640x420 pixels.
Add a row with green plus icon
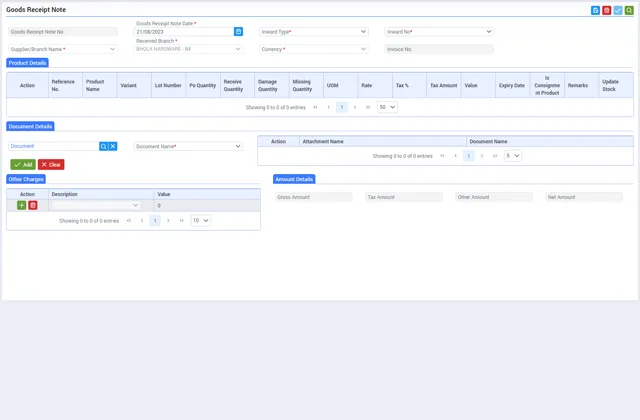(22, 205)
